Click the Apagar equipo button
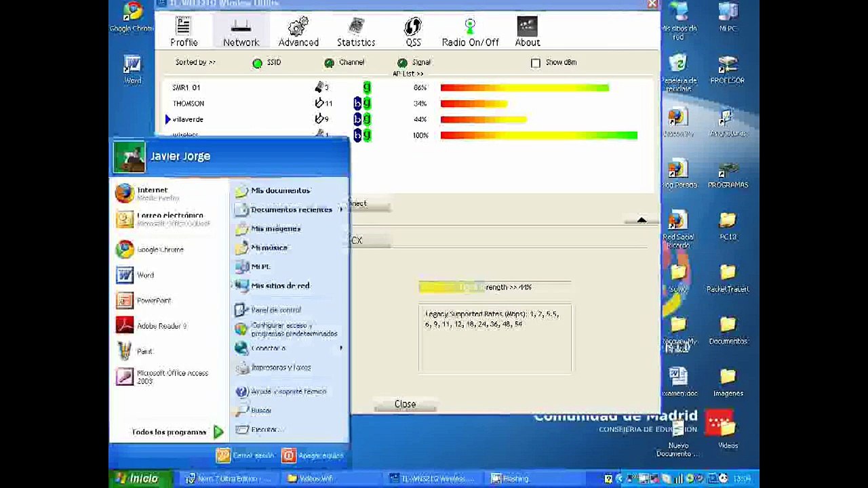Screen dimensions: 868x488 pos(313,455)
